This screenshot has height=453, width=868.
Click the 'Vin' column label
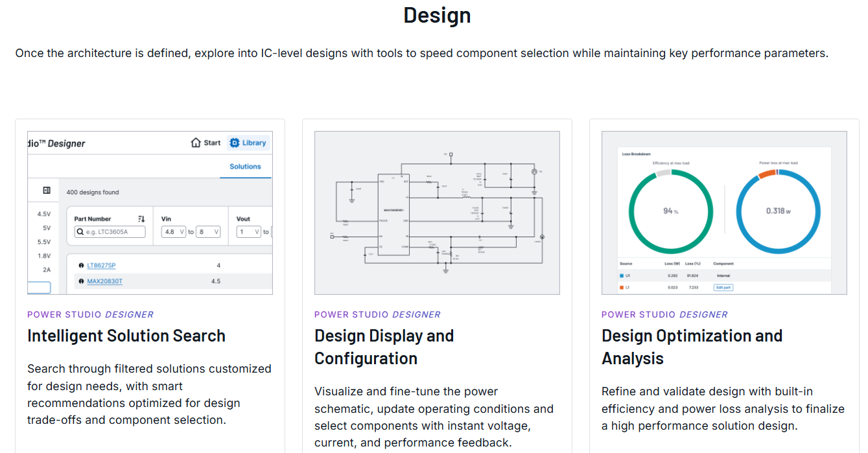point(166,219)
